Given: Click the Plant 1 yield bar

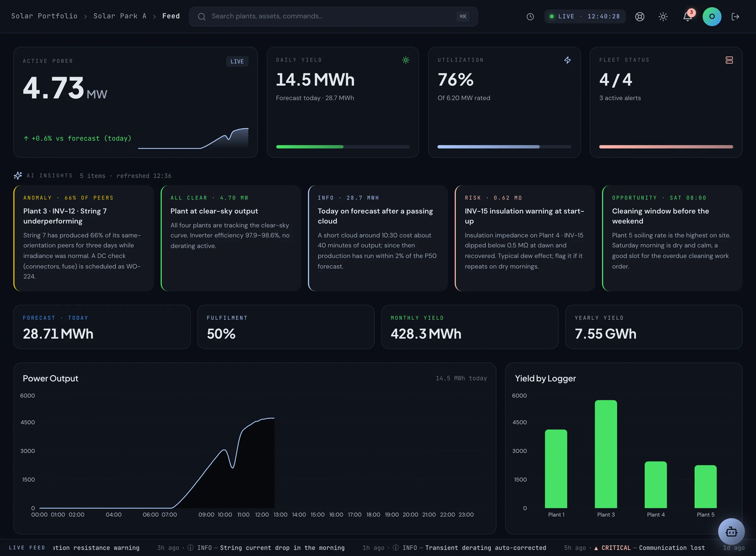Looking at the screenshot, I should tap(556, 469).
